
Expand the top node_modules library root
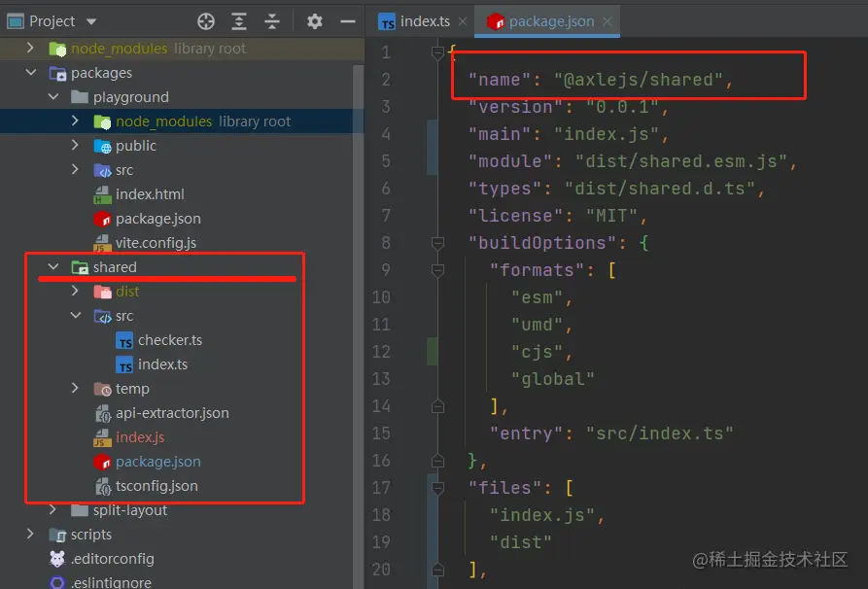point(30,49)
